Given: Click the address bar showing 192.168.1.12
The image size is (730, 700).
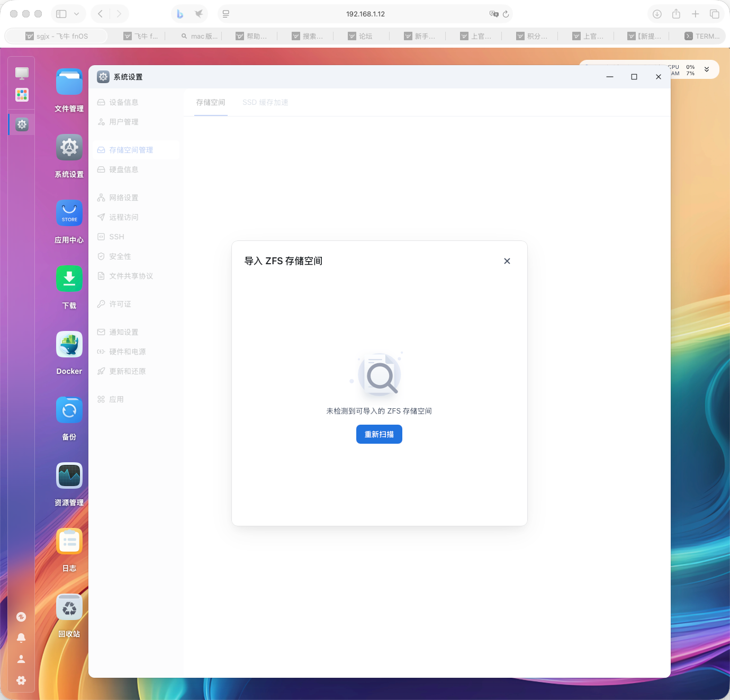Looking at the screenshot, I should 365,14.
